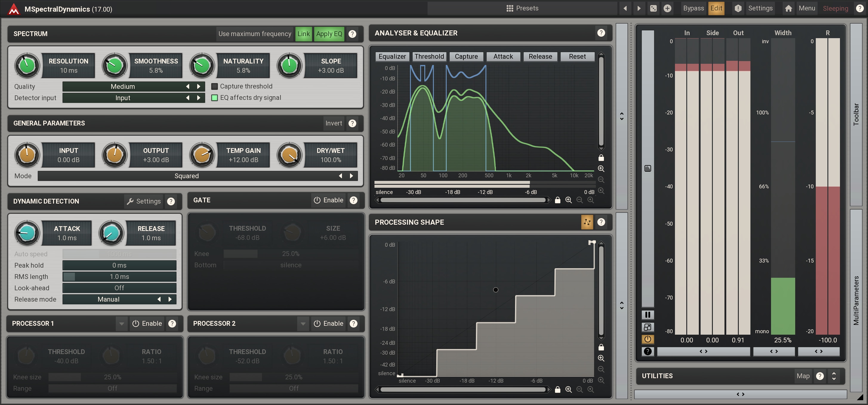Viewport: 868px width, 405px height.
Task: Select the Capture tab in analyser
Action: 466,57
